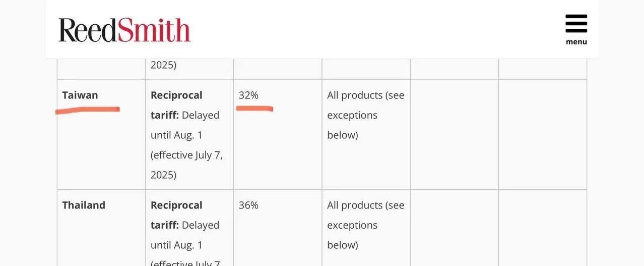Screen dimensions: 644x266
Task: Click the empty last cell in Thailand row
Action: tap(542, 227)
